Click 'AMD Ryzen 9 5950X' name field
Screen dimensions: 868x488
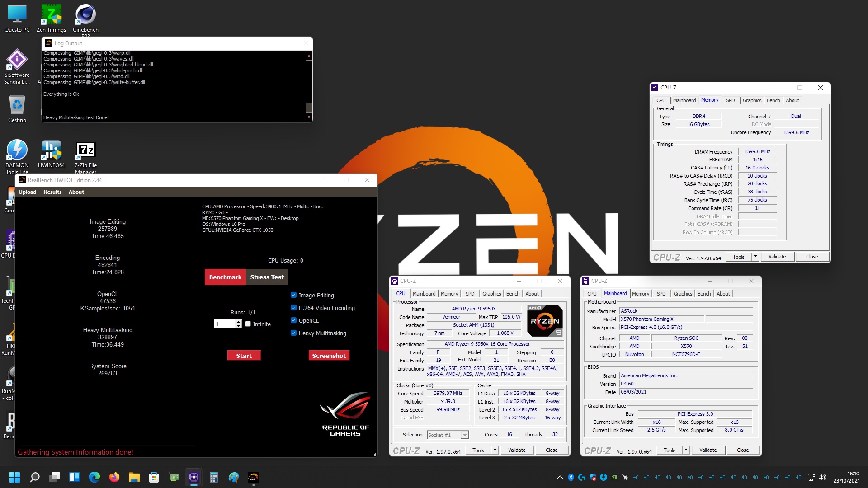click(x=473, y=309)
